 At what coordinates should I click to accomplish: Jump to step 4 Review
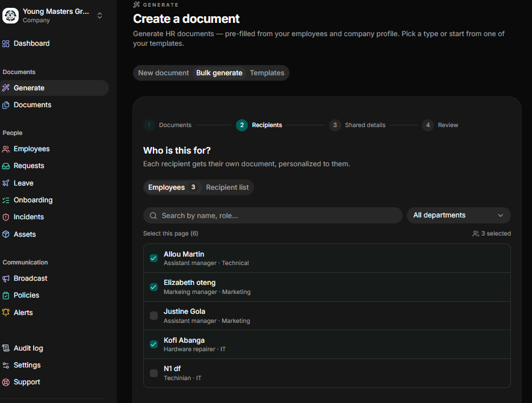(440, 125)
